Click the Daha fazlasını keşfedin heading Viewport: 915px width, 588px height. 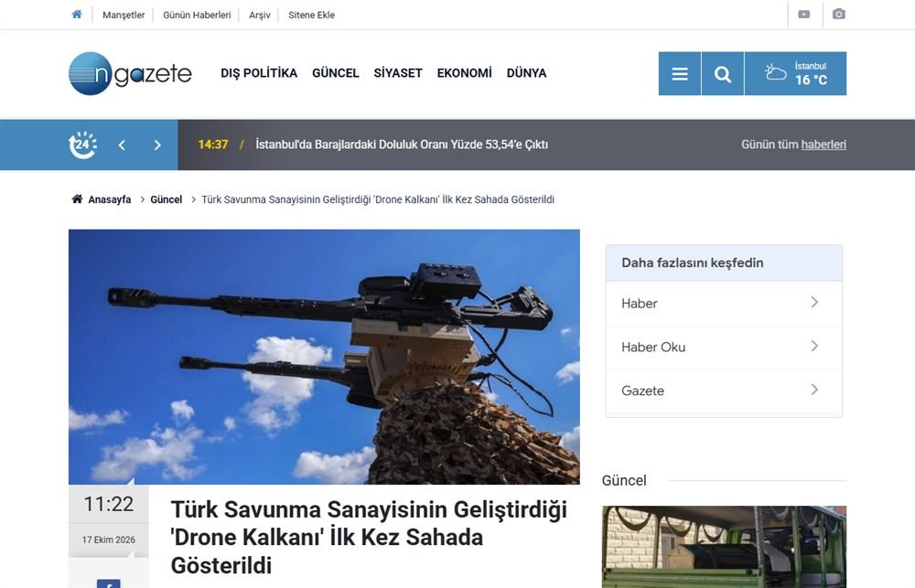[x=692, y=263]
